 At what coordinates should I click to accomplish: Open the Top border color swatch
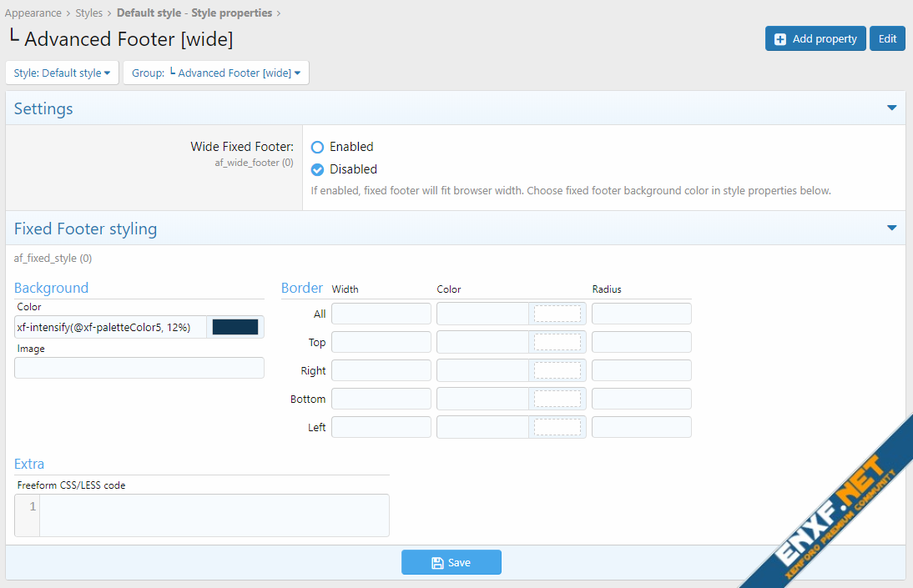click(x=557, y=342)
